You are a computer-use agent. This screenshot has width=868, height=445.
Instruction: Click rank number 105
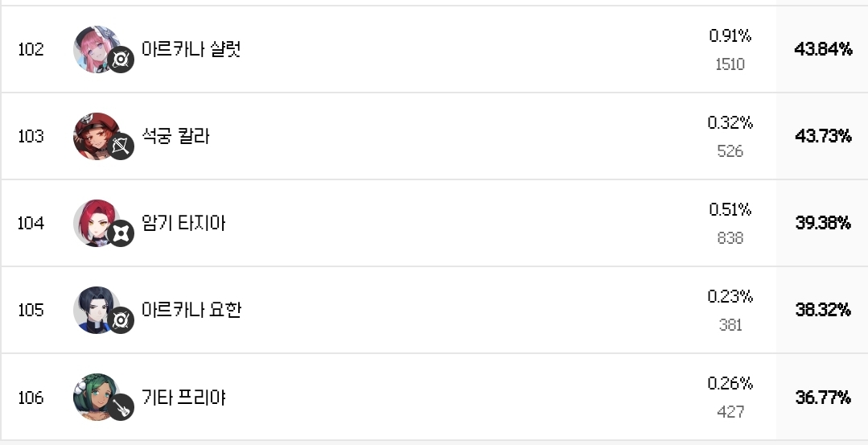tap(31, 310)
